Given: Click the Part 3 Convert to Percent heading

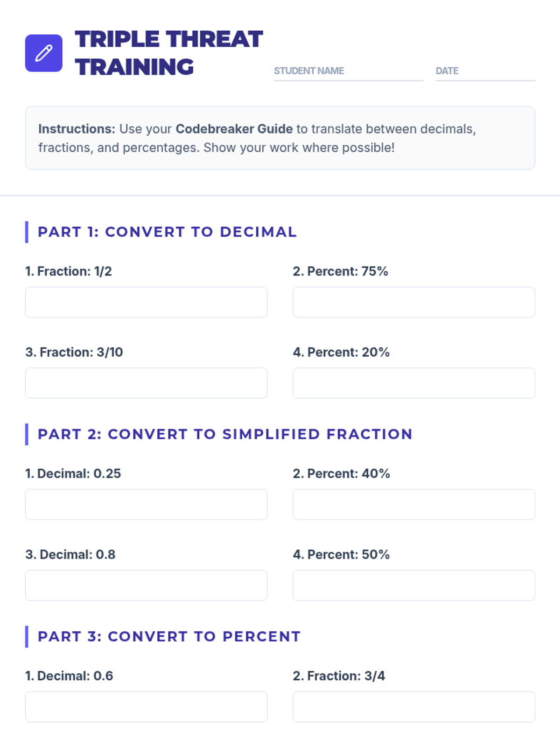Looking at the screenshot, I should tap(169, 636).
